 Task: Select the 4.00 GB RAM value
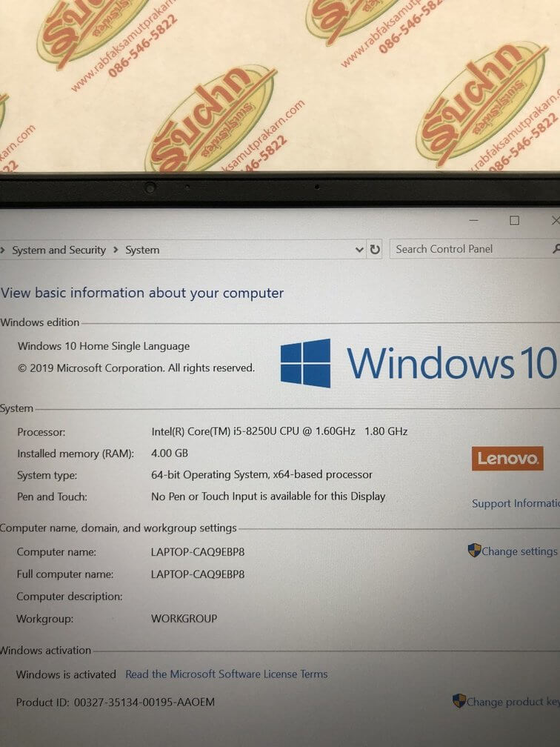click(170, 453)
